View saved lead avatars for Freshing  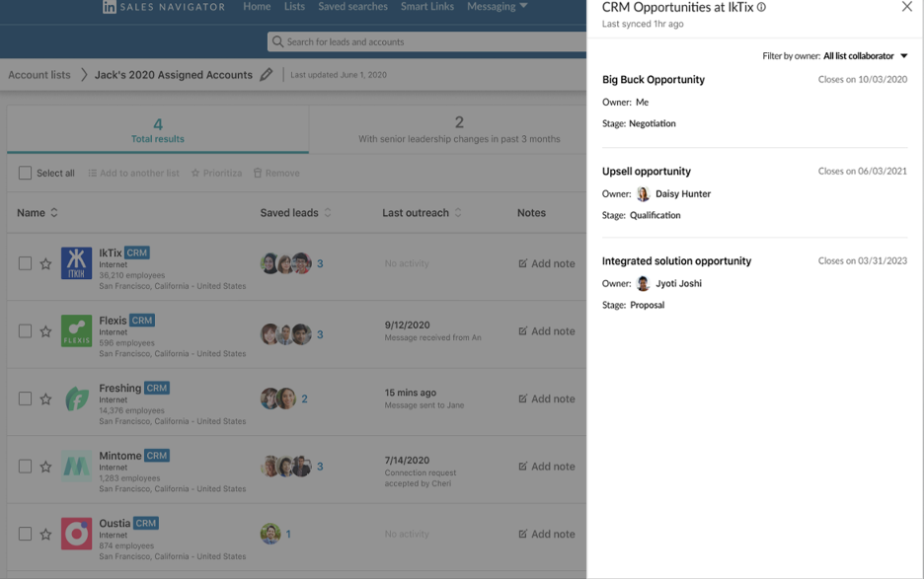tap(278, 399)
